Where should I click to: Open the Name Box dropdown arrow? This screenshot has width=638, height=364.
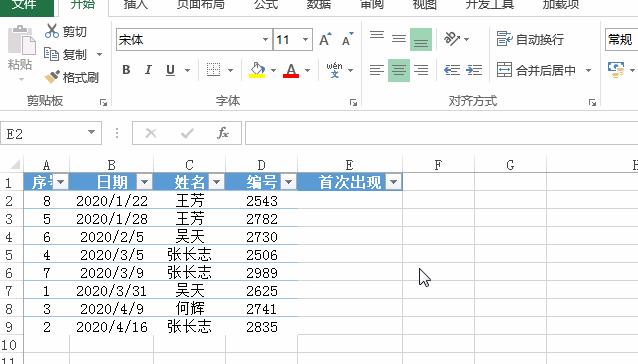click(92, 133)
